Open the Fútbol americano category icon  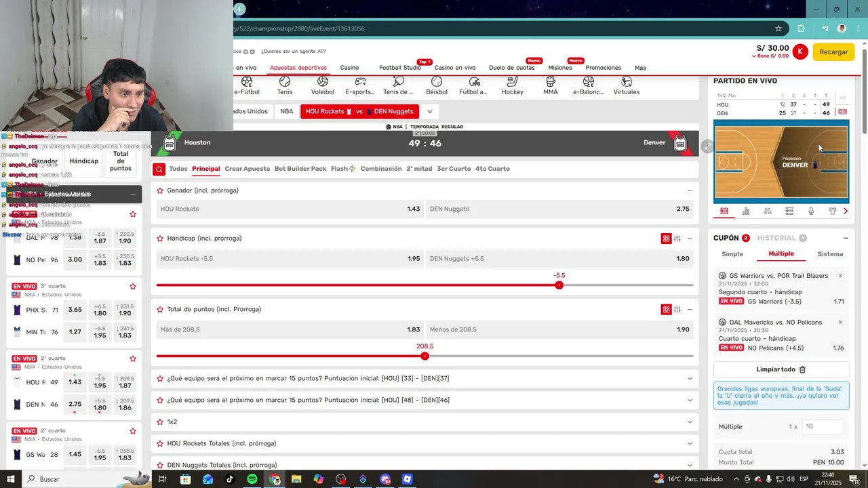475,81
